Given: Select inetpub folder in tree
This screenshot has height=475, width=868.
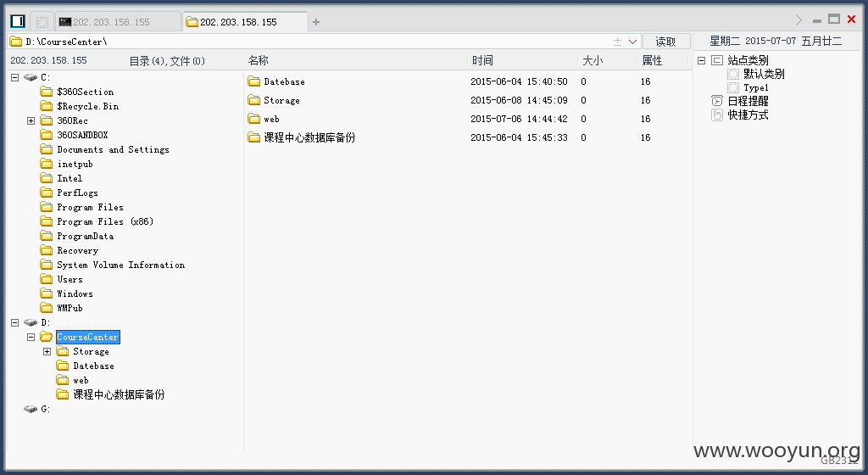Looking at the screenshot, I should coord(75,164).
